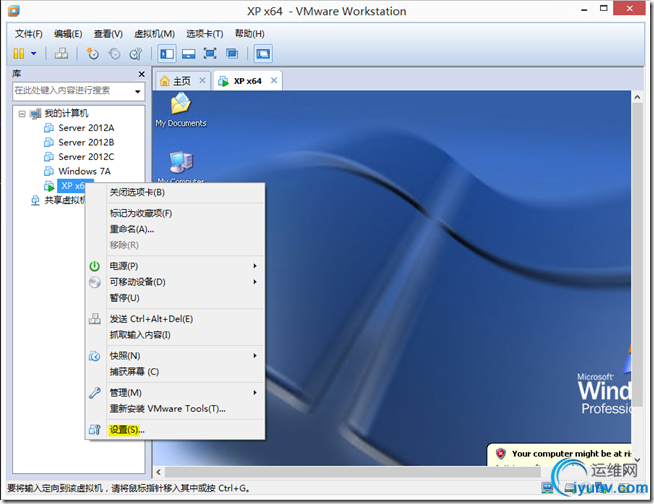The width and height of the screenshot is (654, 504).
Task: Click the VMware Workstation title bar app icon
Action: coord(14,10)
